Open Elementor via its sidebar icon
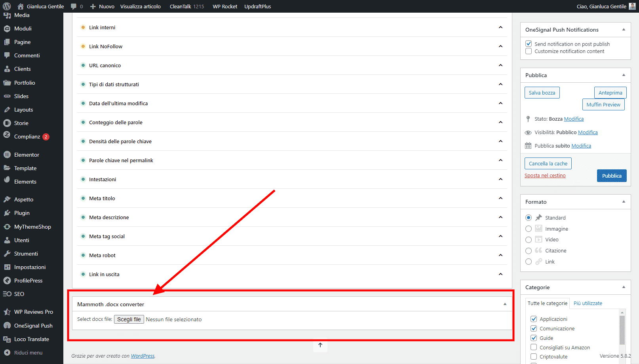639x364 pixels. 7,155
